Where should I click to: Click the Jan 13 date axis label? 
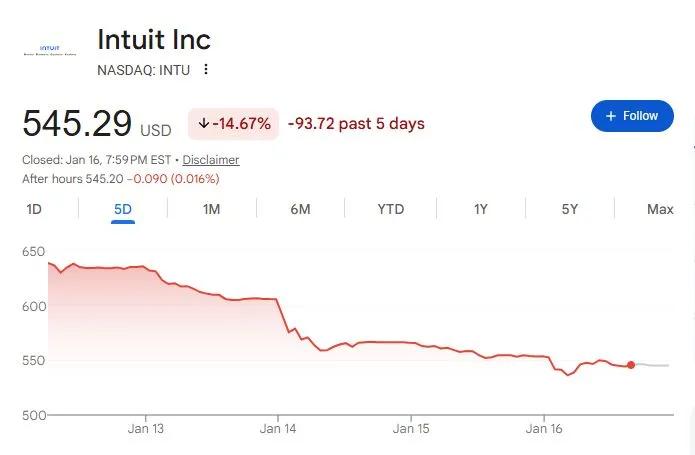(x=145, y=428)
